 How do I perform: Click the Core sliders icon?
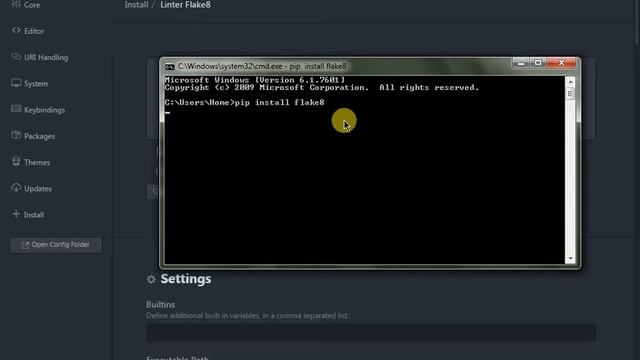pos(16,4)
